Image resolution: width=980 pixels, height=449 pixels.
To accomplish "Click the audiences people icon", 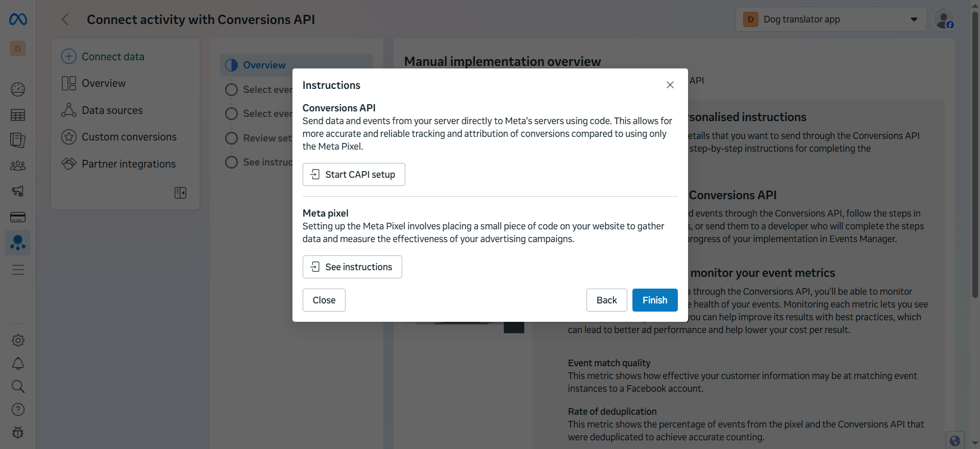I will point(18,166).
